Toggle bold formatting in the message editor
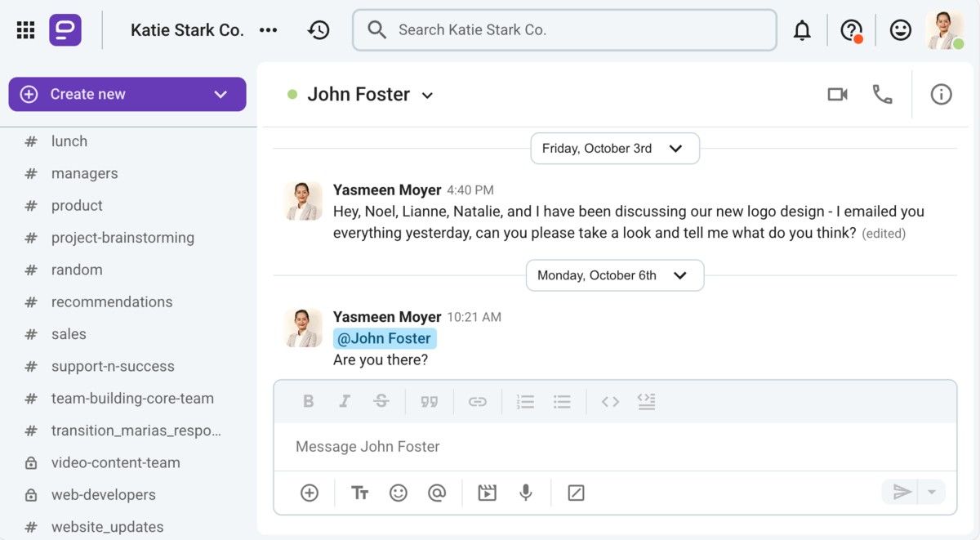This screenshot has width=980, height=540. click(308, 401)
